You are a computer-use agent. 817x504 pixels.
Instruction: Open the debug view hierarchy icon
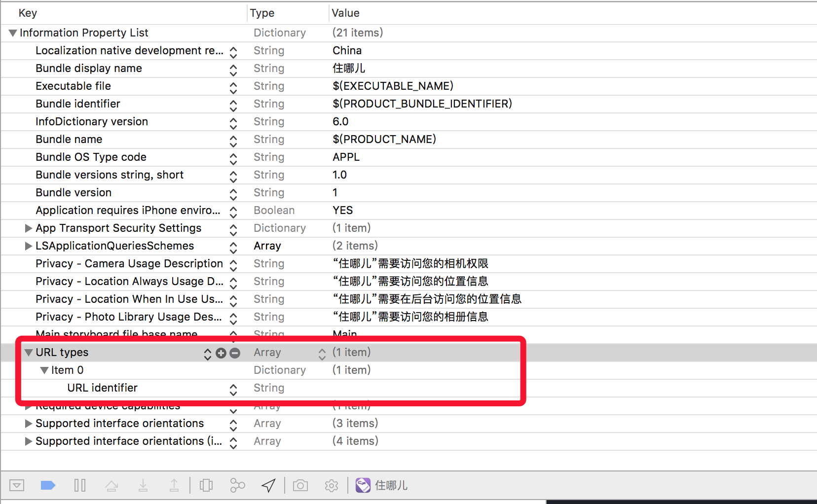click(206, 486)
